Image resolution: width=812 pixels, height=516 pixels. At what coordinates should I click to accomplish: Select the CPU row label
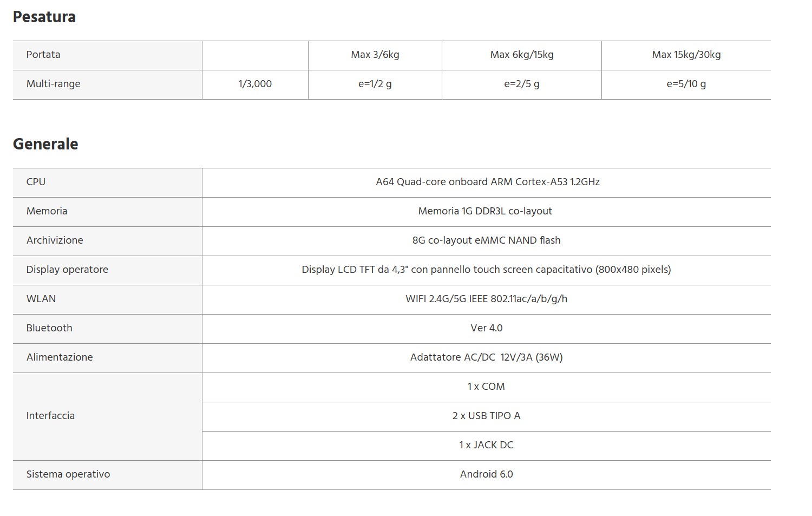[36, 182]
